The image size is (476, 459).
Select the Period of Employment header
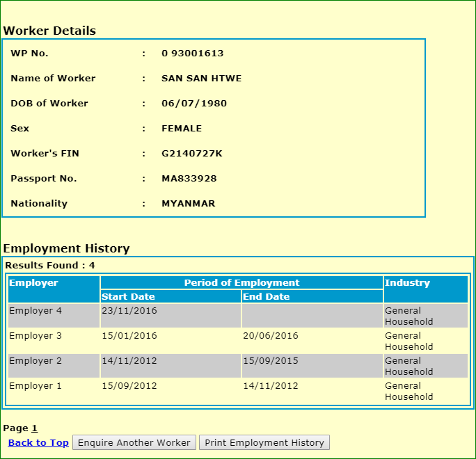point(241,283)
